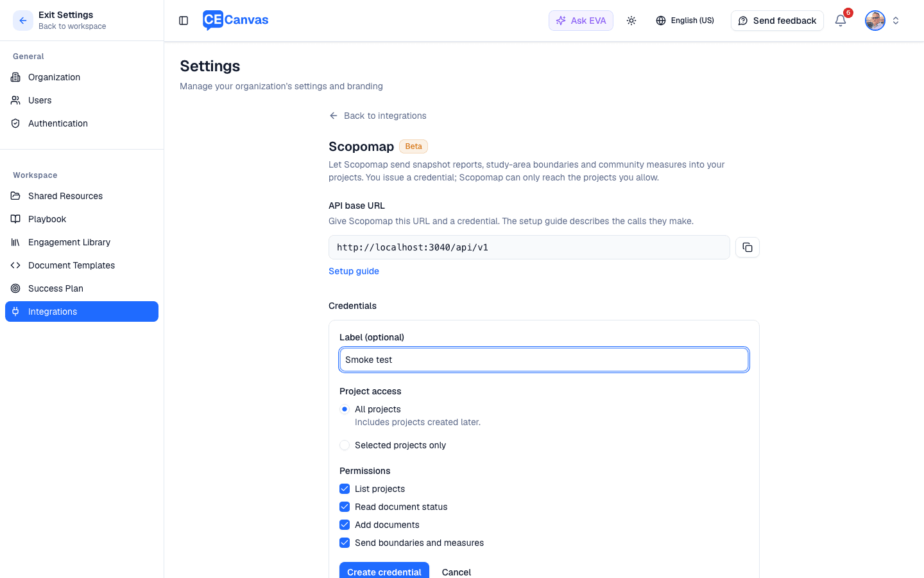Open the Success Plan section
Image resolution: width=924 pixels, height=578 pixels.
click(81, 288)
